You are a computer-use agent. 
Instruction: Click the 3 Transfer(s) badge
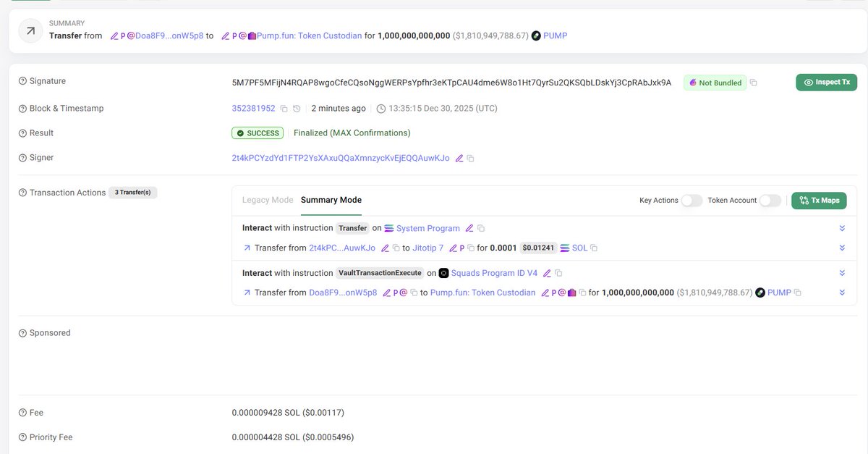coord(133,193)
